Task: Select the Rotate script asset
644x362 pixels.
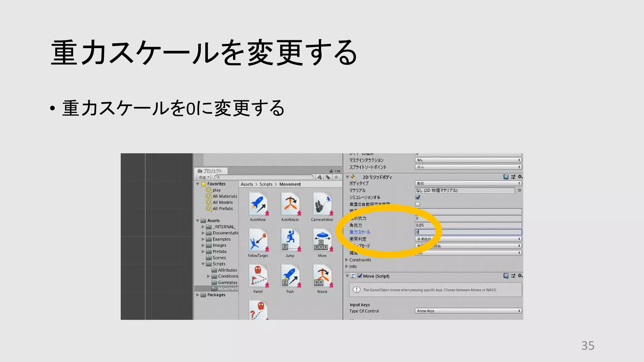Action: pyautogui.click(x=322, y=278)
